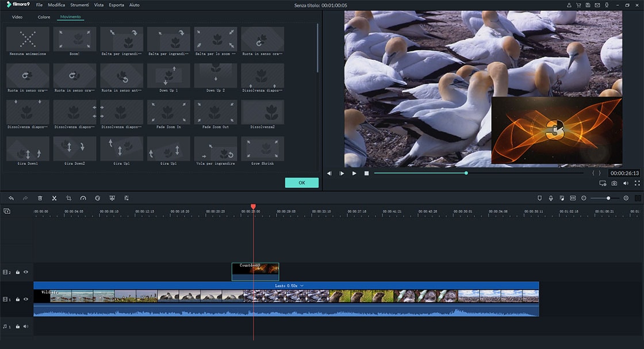This screenshot has height=349, width=644.
Task: Click the redo arrow in timeline toolbar
Action: (25, 198)
